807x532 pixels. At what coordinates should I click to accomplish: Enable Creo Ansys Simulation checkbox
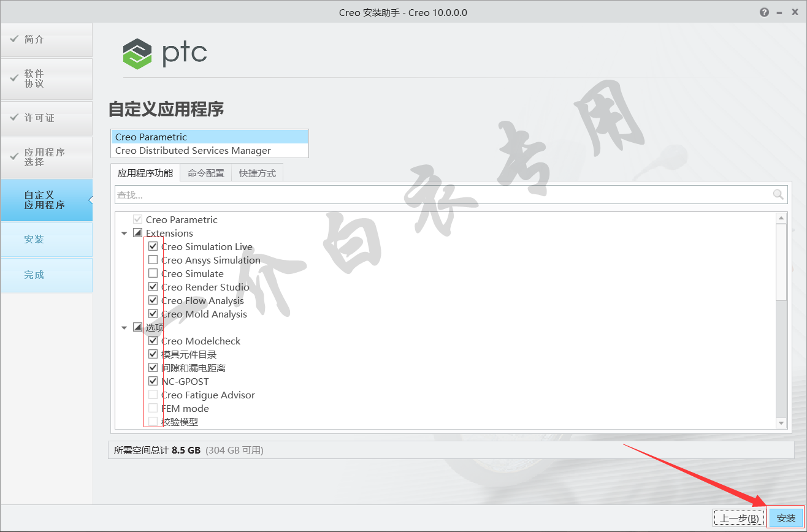(153, 260)
